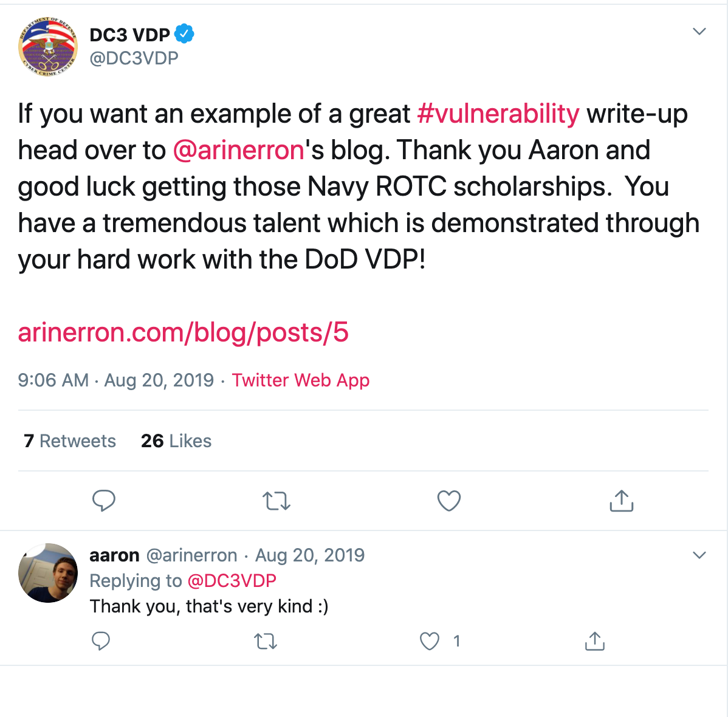View the 7 Retweets list
Screen dimensions: 728x717
(70, 441)
